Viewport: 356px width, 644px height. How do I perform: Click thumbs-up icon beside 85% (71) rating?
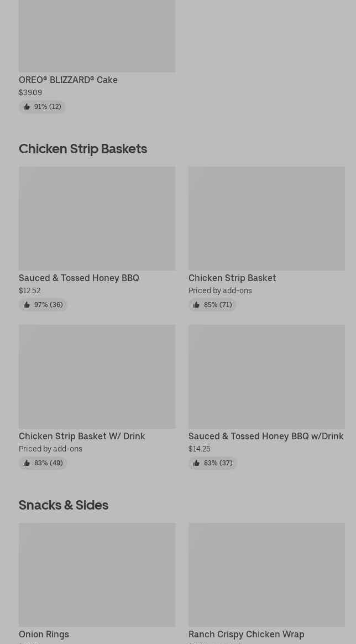(196, 305)
